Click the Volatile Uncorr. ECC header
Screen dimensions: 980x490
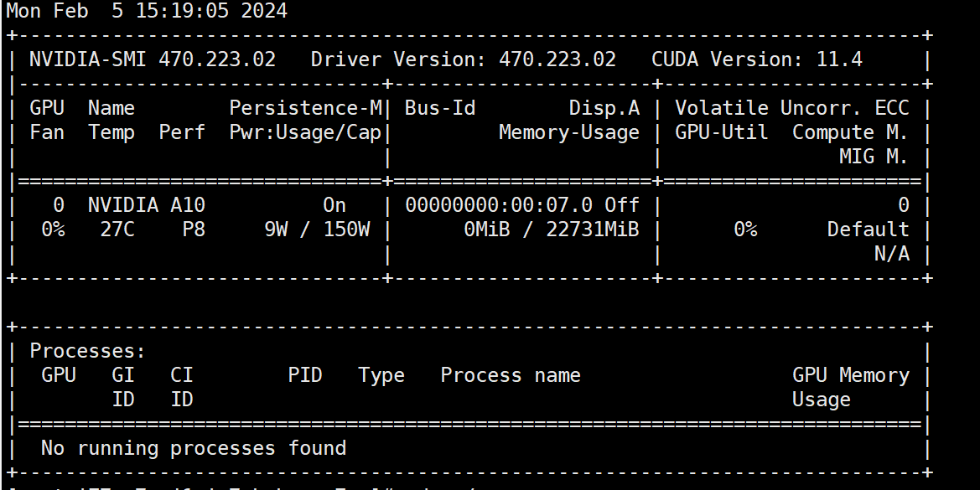coord(792,108)
